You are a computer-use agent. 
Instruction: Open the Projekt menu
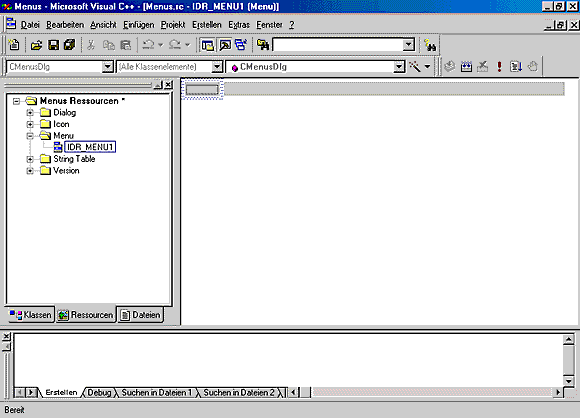173,25
